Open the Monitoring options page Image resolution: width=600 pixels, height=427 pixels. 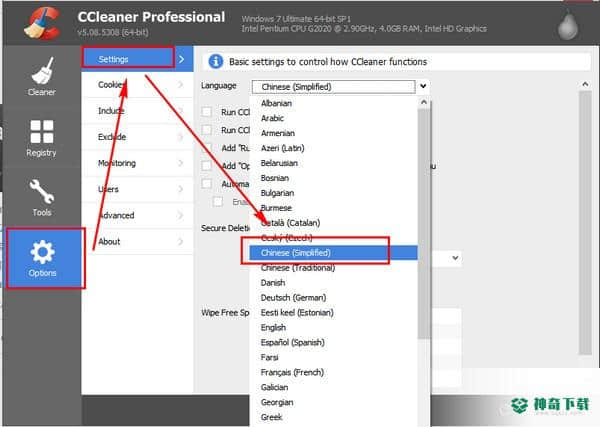click(x=137, y=163)
